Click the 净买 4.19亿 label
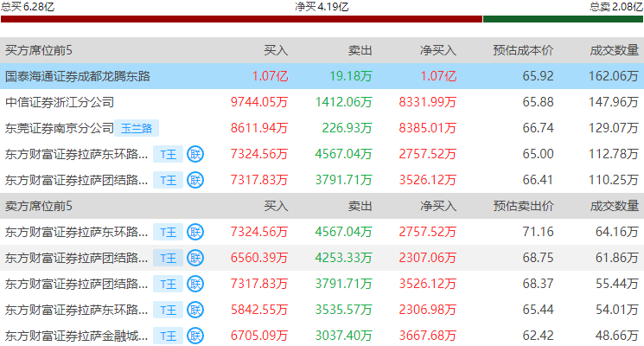The width and height of the screenshot is (644, 346). 322,7
